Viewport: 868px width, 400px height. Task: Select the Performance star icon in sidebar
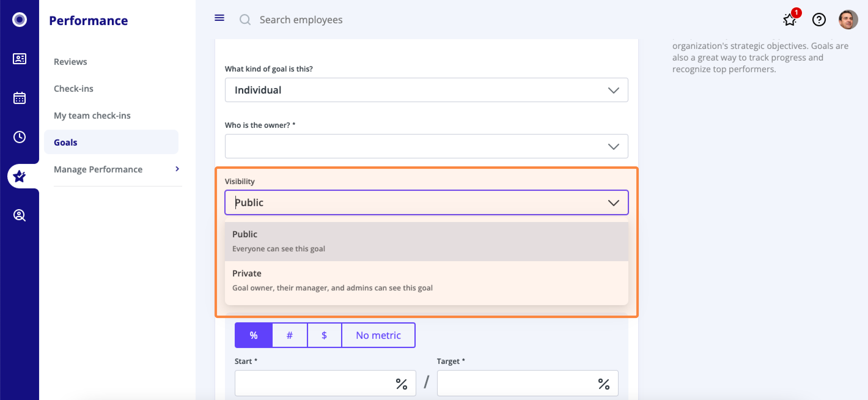coord(19,176)
